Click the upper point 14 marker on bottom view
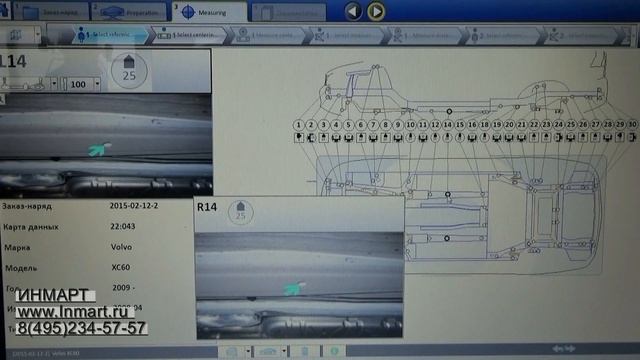Screen dimensions: 640x360 point(448,194)
